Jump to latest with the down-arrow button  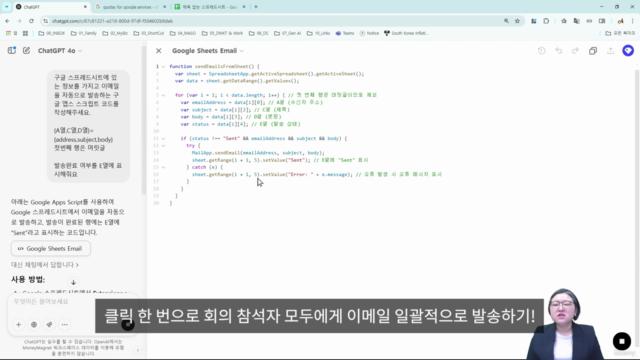[73, 282]
